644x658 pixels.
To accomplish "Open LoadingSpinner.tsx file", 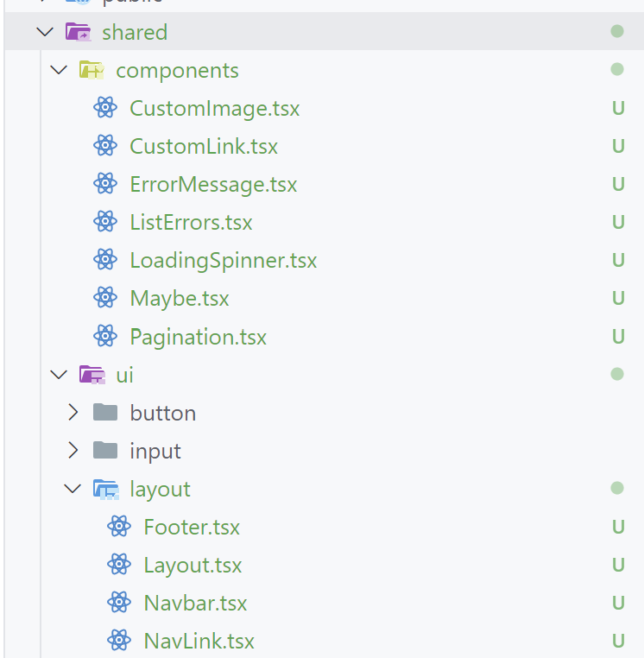I will click(x=223, y=260).
